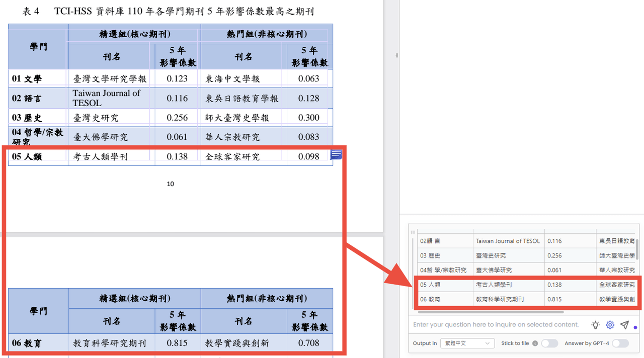This screenshot has height=358, width=644.
Task: Select the 04 哲學/宗教研究 cell in the document
Action: (x=38, y=137)
